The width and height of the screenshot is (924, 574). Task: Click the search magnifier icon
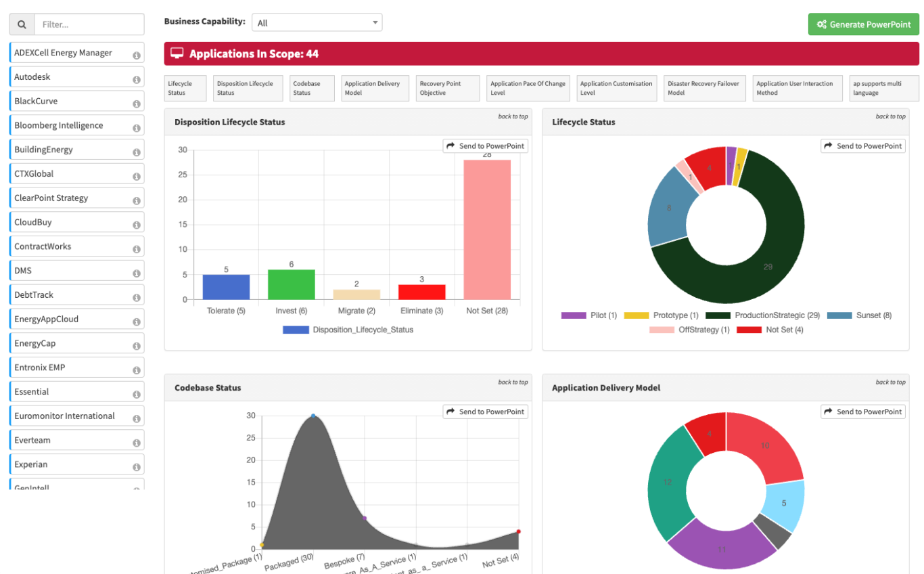pyautogui.click(x=22, y=24)
